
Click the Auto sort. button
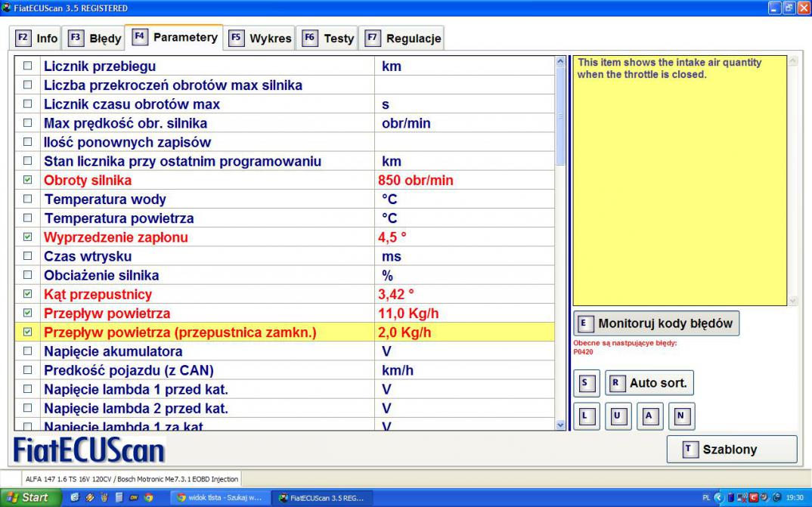[649, 383]
